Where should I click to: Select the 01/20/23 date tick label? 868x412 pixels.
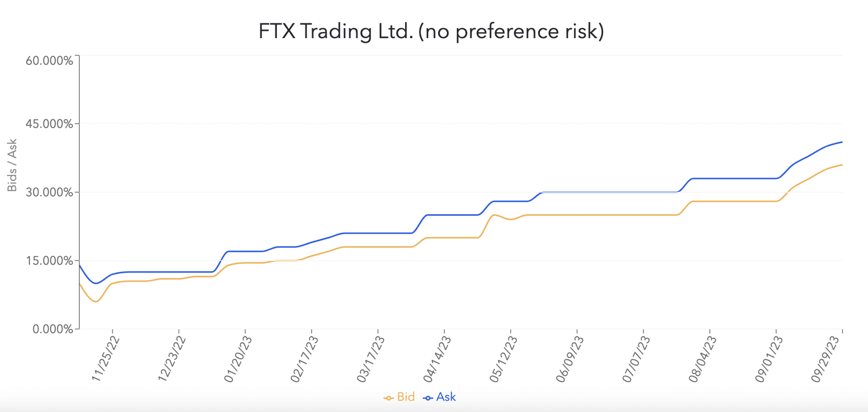238,359
